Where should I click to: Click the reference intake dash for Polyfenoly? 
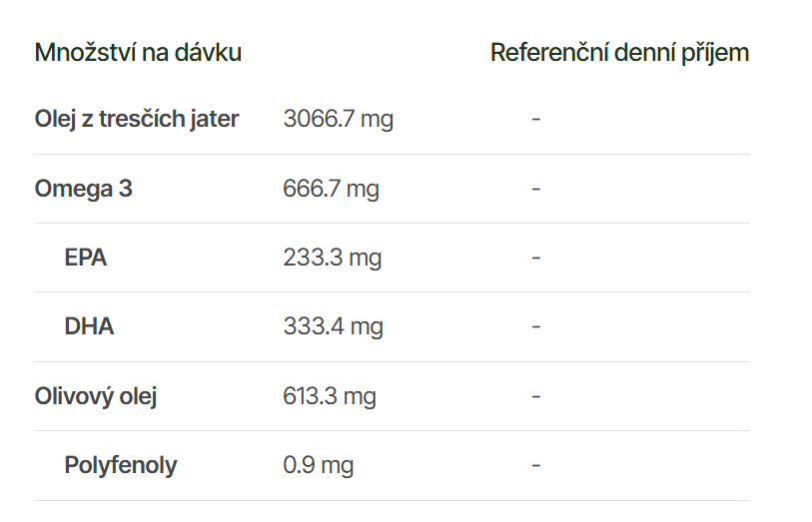[x=536, y=465]
